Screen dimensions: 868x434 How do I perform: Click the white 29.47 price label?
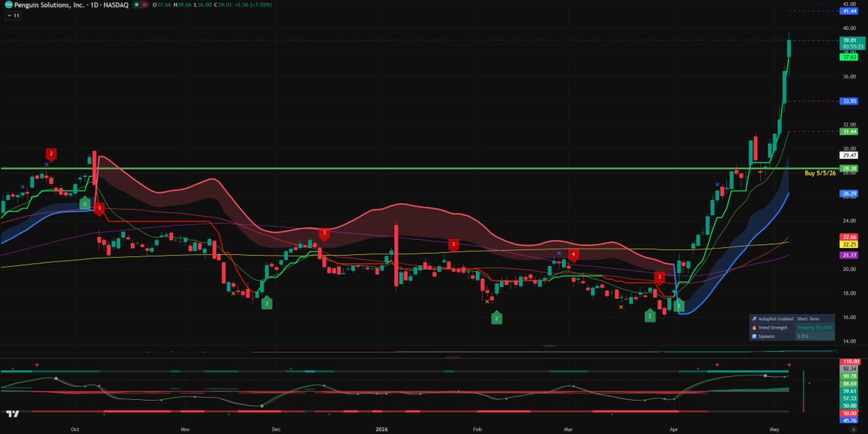(850, 156)
